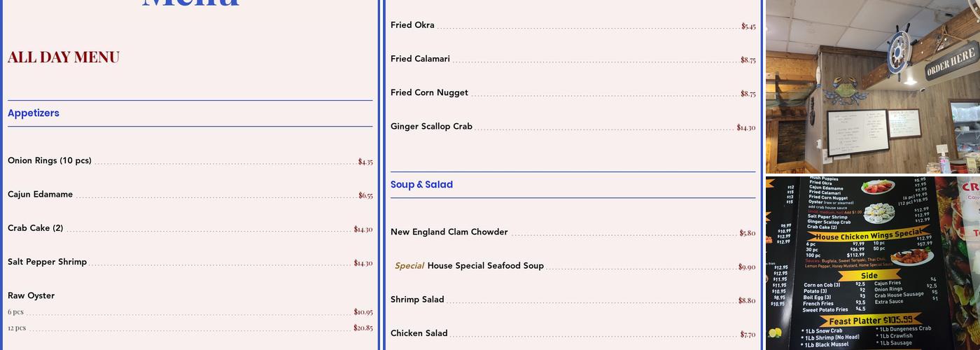Select the Onion Rings (10 pcs) item
This screenshot has width=980, height=350.
pos(50,161)
